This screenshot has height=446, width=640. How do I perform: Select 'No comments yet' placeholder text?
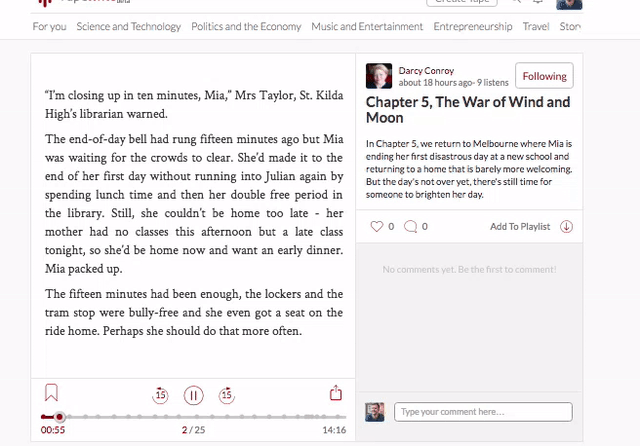pos(469,269)
